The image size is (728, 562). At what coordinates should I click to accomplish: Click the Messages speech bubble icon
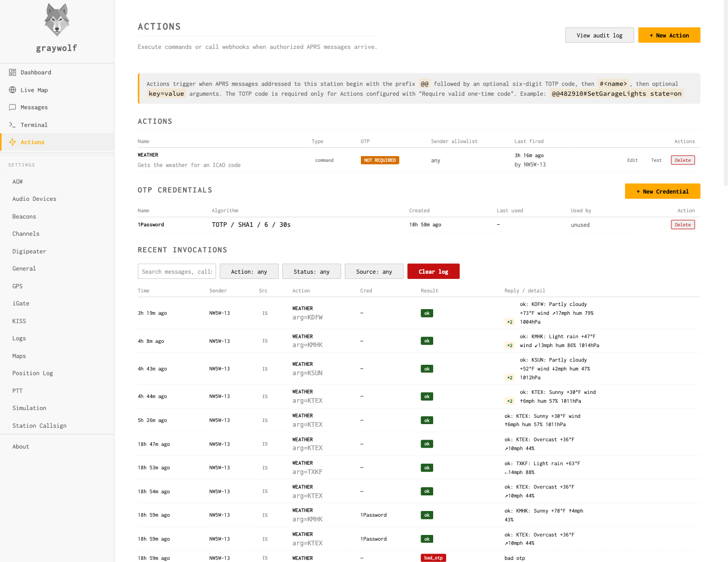(x=12, y=107)
